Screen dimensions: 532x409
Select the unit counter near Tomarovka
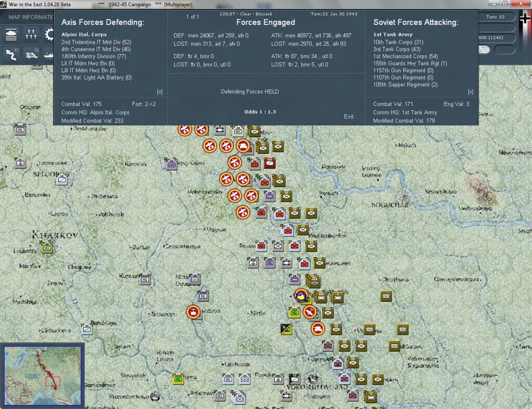point(20,163)
